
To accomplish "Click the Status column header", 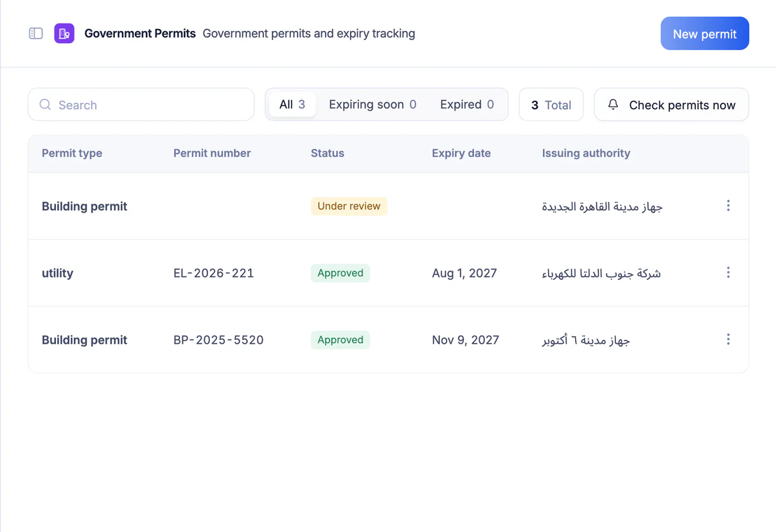I will tap(328, 153).
